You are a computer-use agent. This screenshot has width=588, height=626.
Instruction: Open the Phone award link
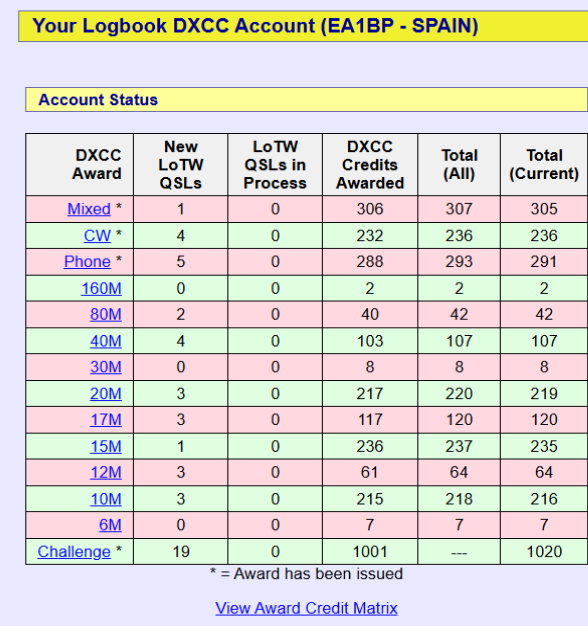87,261
